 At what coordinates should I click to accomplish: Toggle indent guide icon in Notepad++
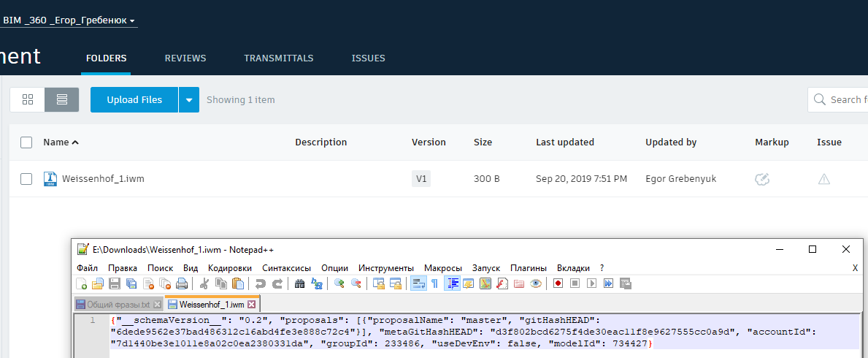click(x=453, y=283)
